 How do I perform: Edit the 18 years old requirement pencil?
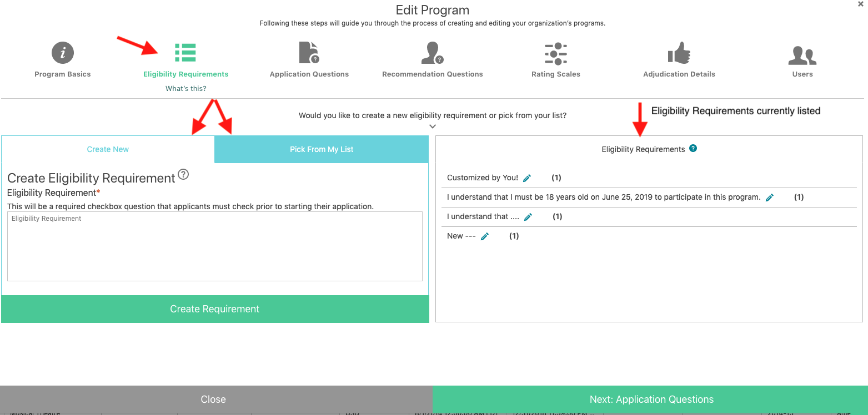point(770,198)
